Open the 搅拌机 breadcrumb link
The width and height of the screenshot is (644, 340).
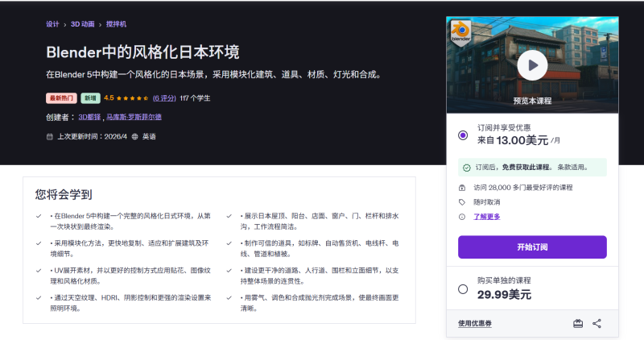tap(116, 24)
